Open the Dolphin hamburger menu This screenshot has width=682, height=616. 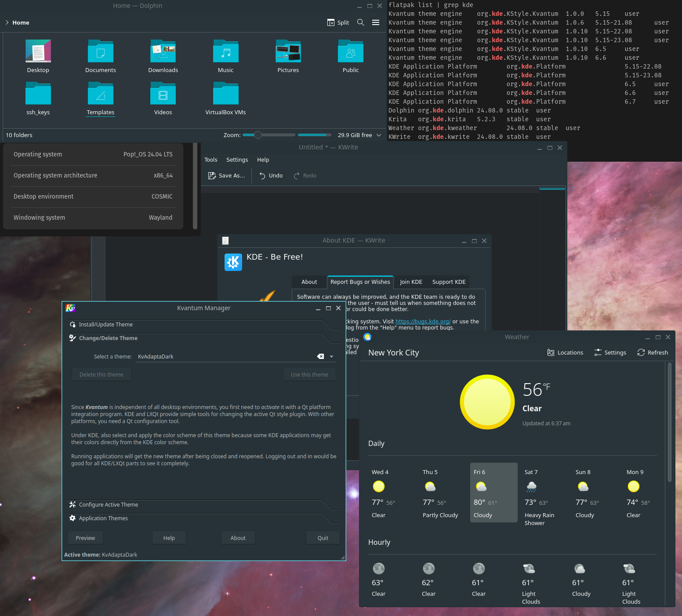(x=376, y=22)
